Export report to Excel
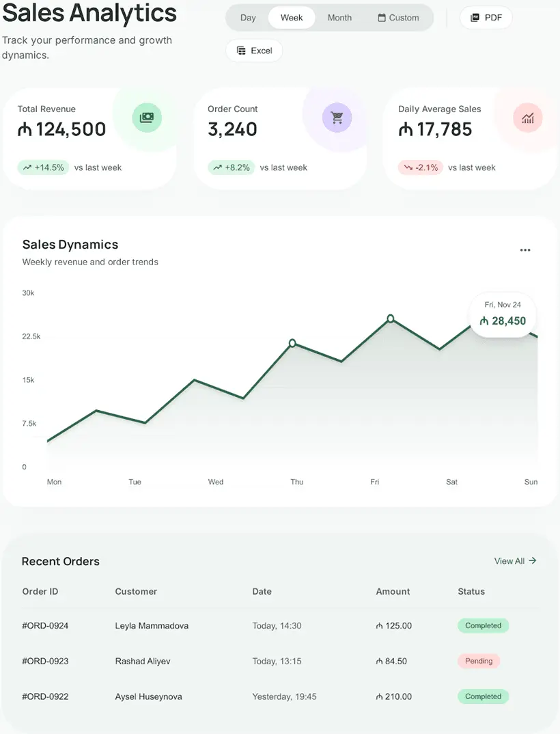Viewport: 560px width, 734px height. click(254, 51)
